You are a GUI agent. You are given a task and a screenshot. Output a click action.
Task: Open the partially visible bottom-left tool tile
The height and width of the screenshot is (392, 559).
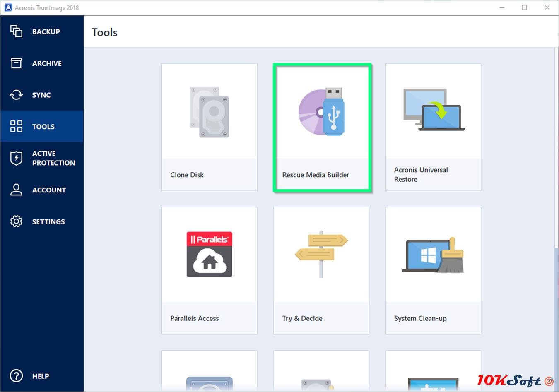(209, 371)
